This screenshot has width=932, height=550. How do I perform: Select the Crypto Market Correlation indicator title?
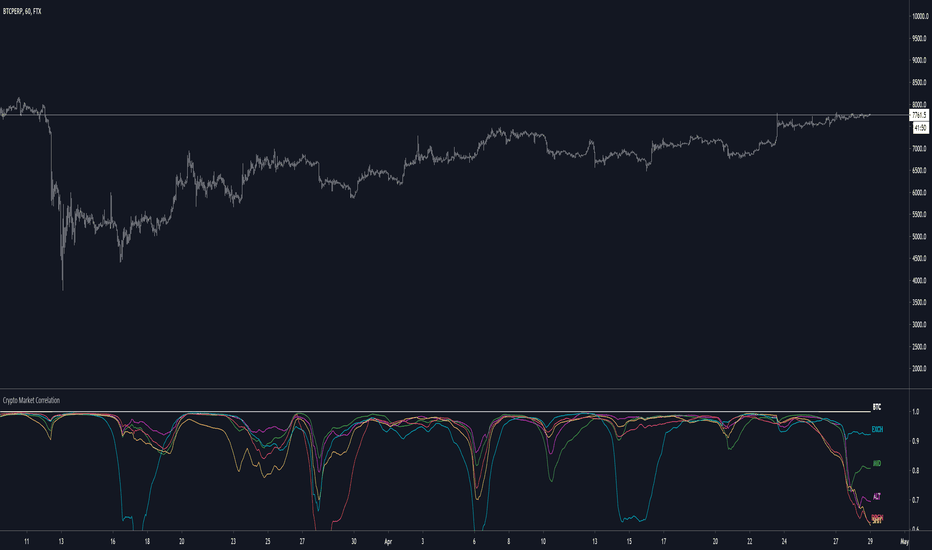coord(31,400)
